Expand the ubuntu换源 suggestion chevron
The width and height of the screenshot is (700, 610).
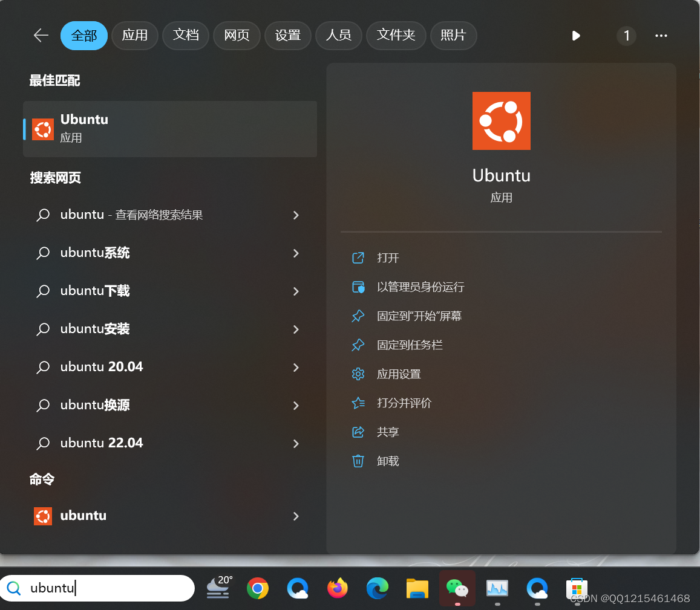(295, 406)
